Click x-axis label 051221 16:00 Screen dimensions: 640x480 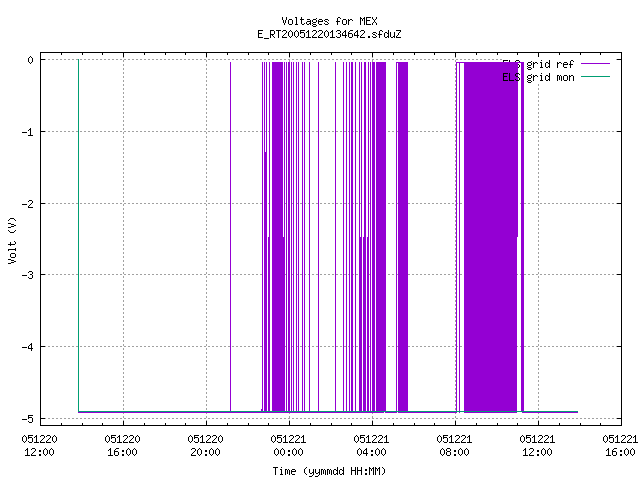pyautogui.click(x=620, y=446)
